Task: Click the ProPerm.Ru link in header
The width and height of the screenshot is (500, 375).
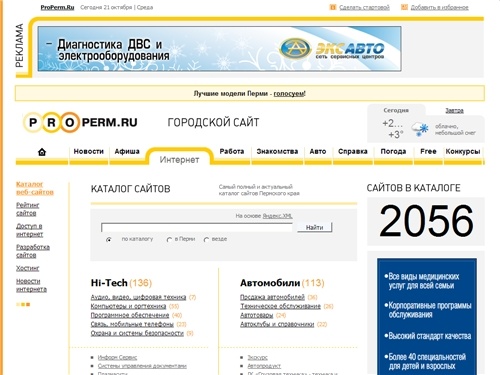Action: click(x=57, y=7)
